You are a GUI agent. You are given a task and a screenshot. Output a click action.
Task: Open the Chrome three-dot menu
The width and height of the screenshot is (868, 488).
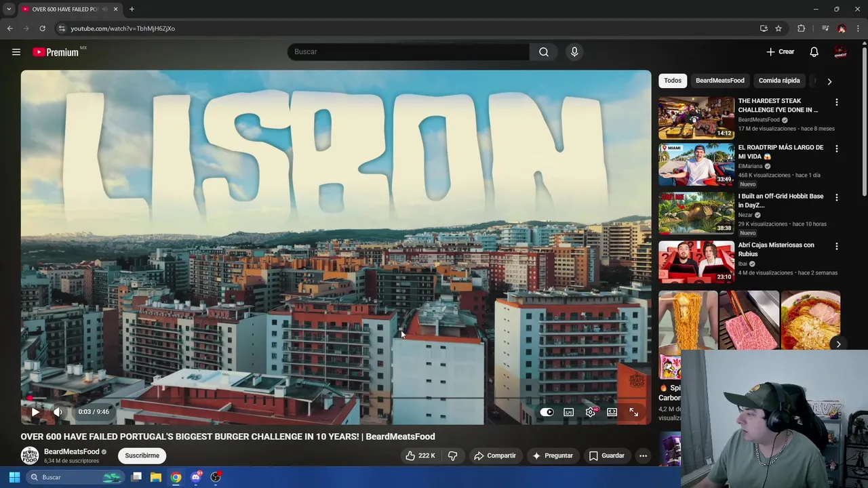click(859, 28)
